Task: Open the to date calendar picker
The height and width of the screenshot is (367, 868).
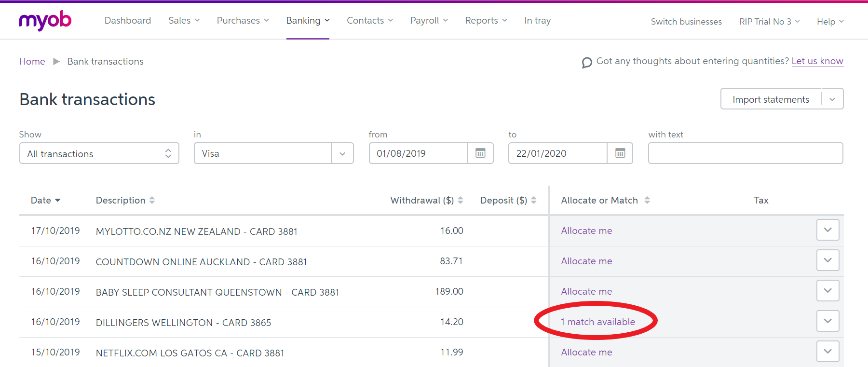Action: point(620,153)
